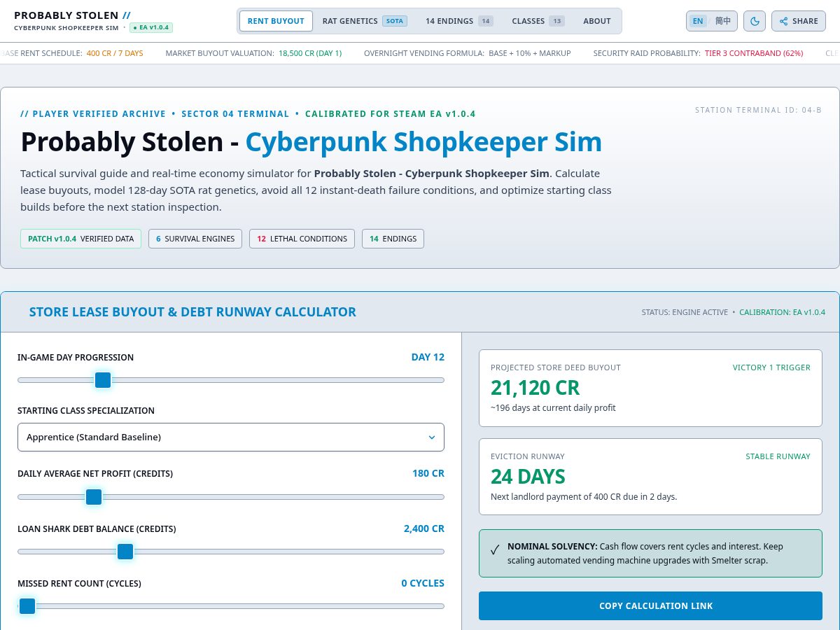This screenshot has height=630, width=840.
Task: Click the Share button
Action: pyautogui.click(x=799, y=21)
